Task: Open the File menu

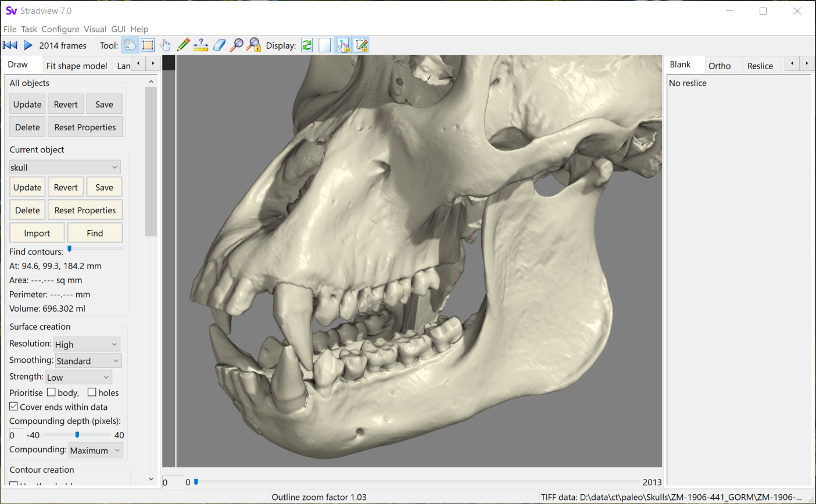Action: [10, 29]
